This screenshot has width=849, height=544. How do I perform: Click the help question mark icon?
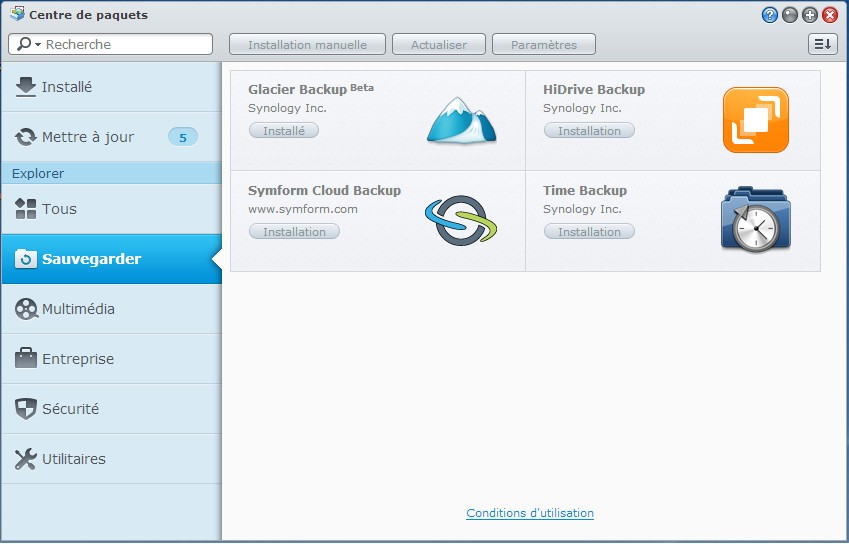(769, 15)
